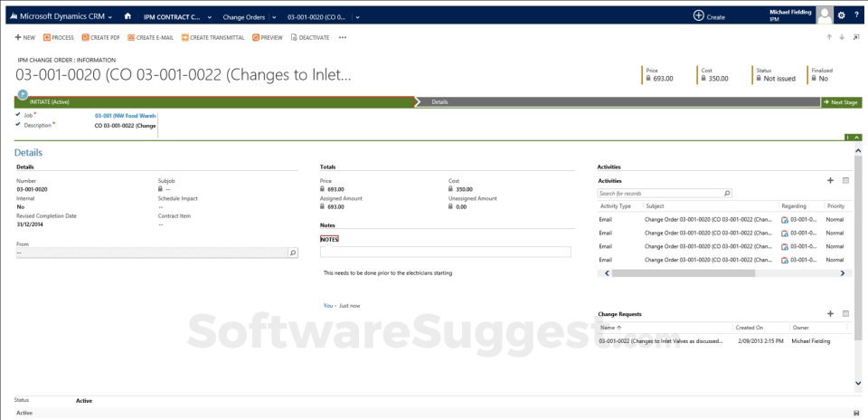Click CREATE TRANSMITTAL command
The width and height of the screenshot is (868, 420).
(x=212, y=38)
